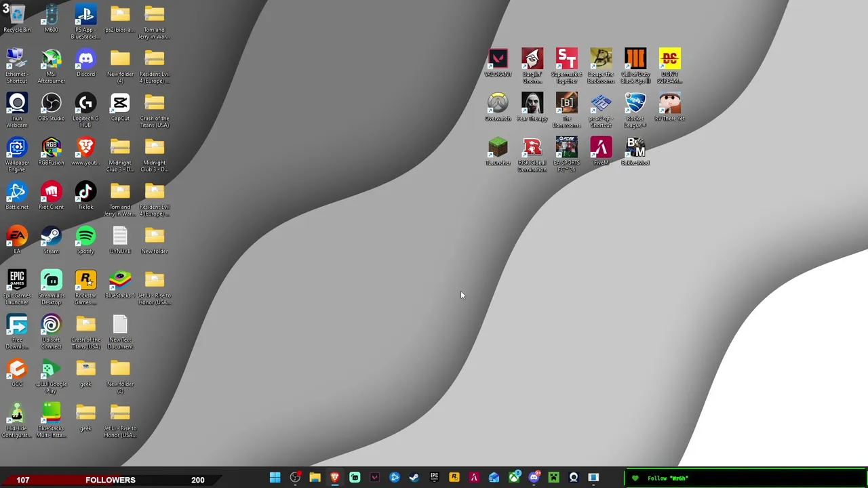This screenshot has height=488, width=868.
Task: Select the ps2-bios folder
Action: (x=120, y=18)
